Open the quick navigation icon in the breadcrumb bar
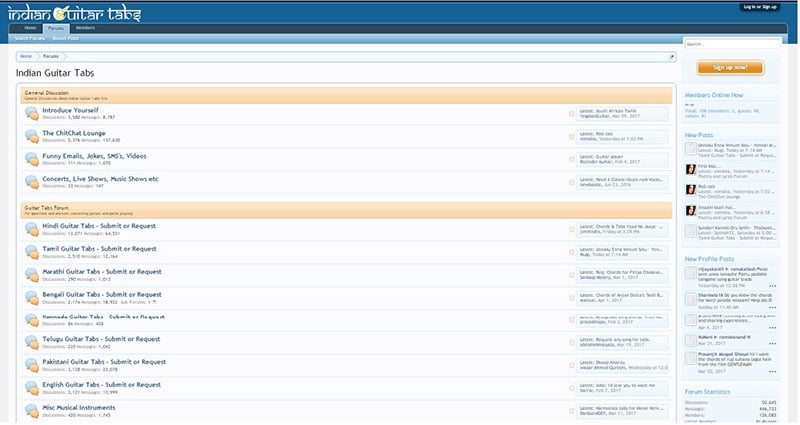 (671, 57)
